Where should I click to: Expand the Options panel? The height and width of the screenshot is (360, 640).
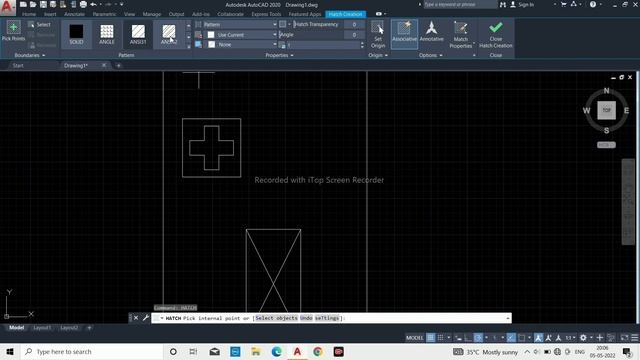(x=430, y=55)
